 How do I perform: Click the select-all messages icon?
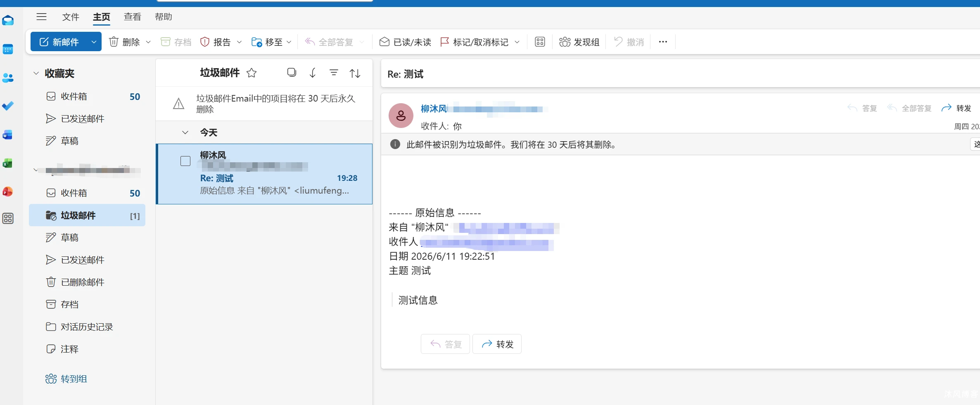[x=292, y=73]
